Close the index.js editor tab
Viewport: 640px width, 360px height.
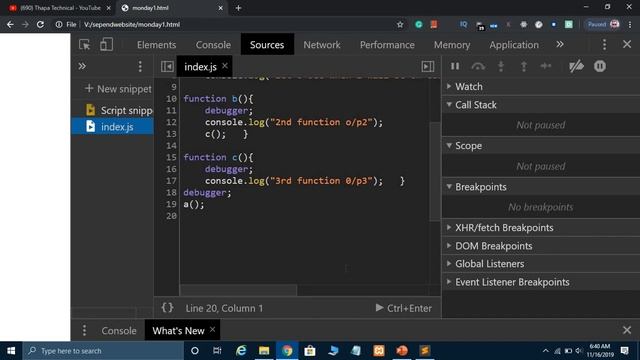tap(224, 66)
